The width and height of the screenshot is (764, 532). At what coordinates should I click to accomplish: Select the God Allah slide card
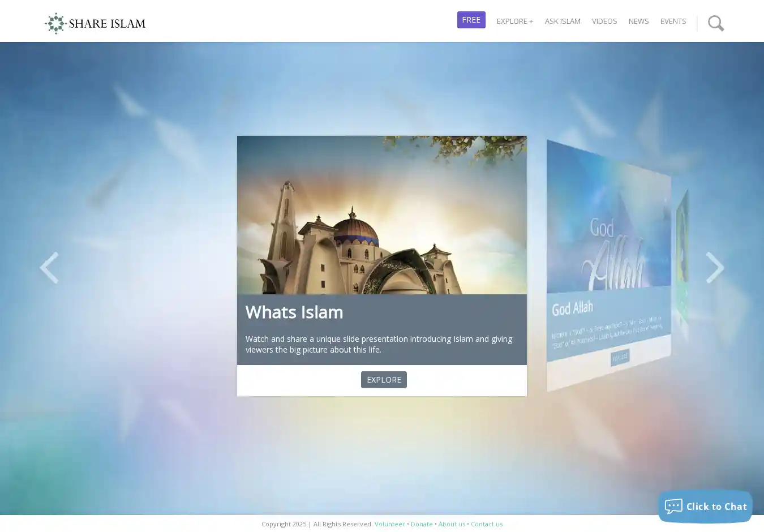point(608,266)
